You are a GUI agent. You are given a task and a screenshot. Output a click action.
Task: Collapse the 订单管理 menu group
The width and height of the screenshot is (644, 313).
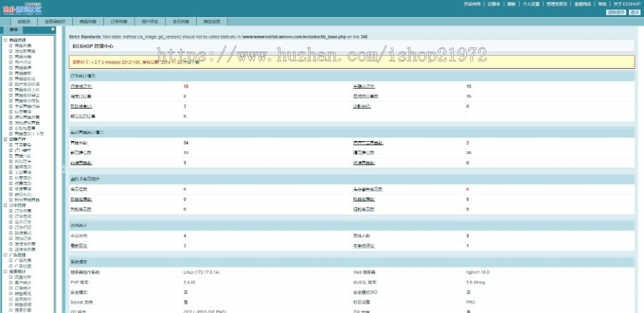(x=5, y=206)
